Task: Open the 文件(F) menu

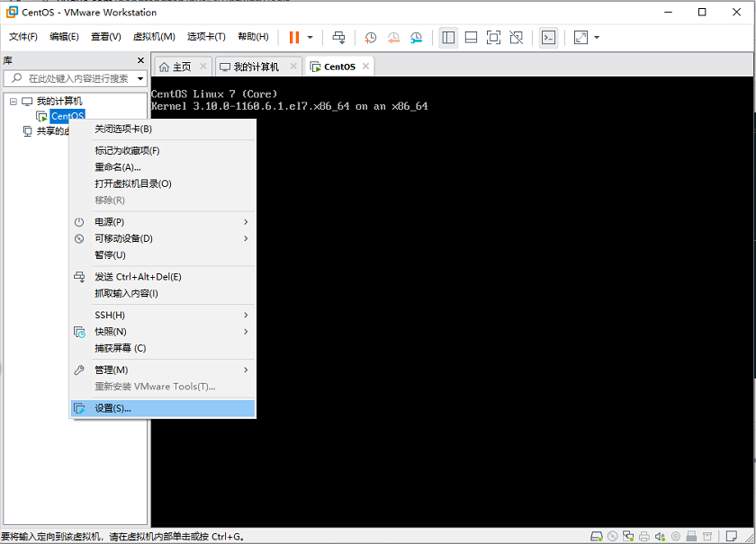Action: [x=23, y=37]
